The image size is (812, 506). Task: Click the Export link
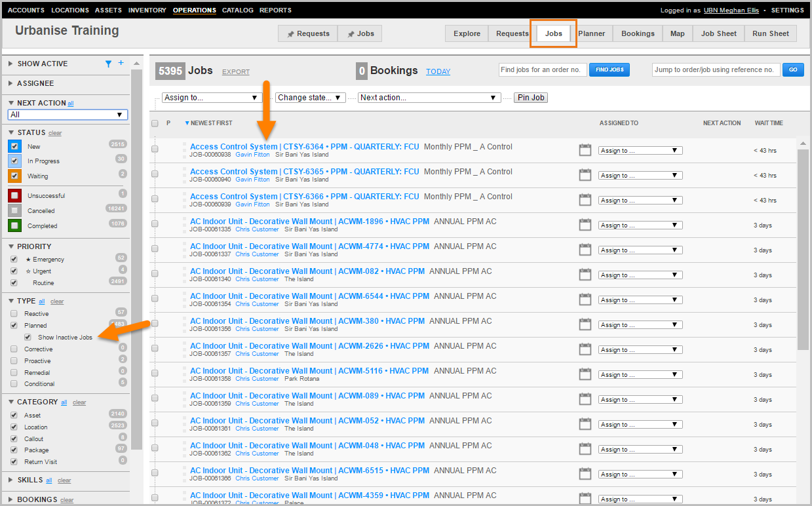tap(235, 71)
